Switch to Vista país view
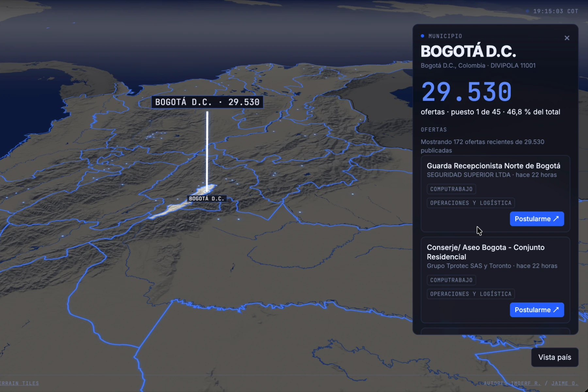 point(555,357)
